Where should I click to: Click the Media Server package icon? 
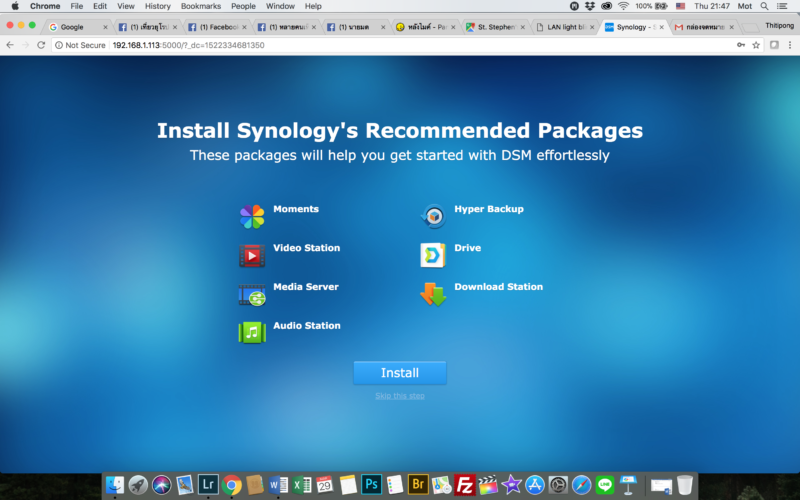[x=252, y=294]
